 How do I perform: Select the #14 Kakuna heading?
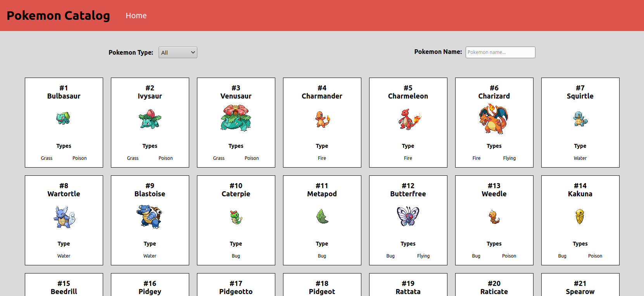[x=580, y=190]
